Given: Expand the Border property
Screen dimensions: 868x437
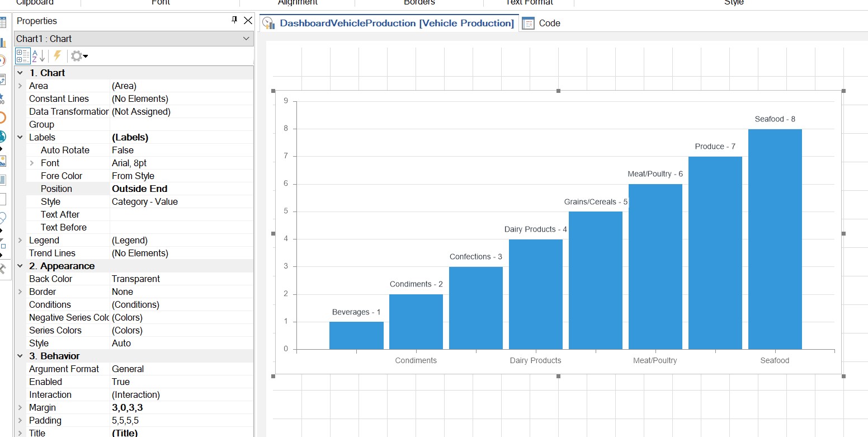Looking at the screenshot, I should pos(20,292).
